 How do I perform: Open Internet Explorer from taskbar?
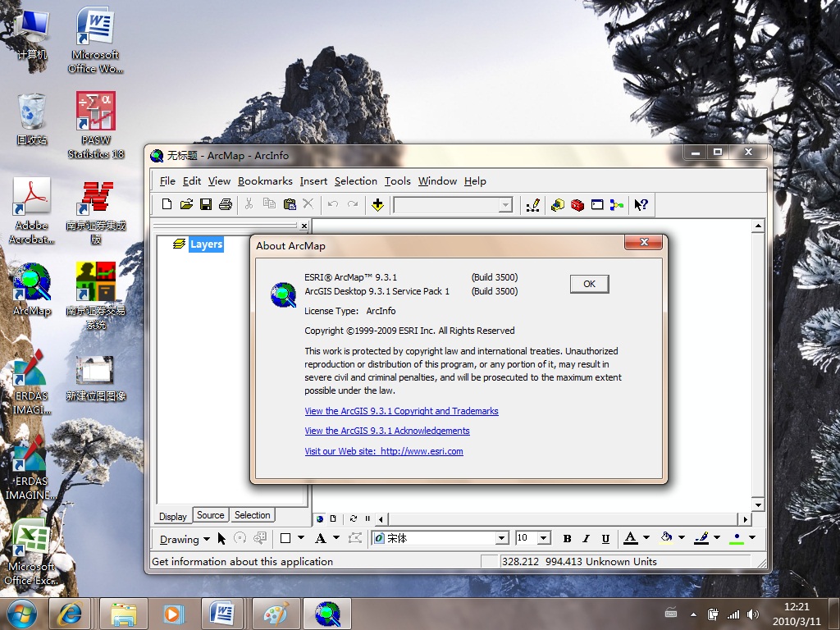click(x=71, y=614)
